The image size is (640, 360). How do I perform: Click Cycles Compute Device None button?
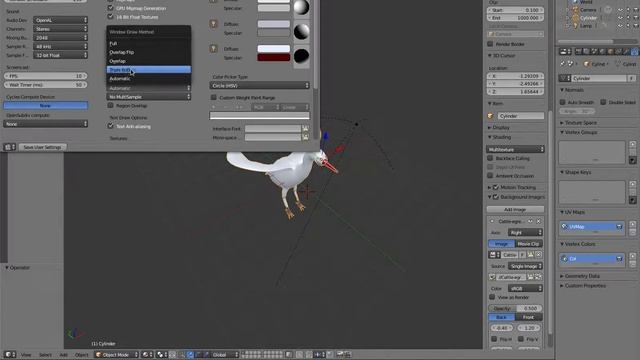point(45,105)
